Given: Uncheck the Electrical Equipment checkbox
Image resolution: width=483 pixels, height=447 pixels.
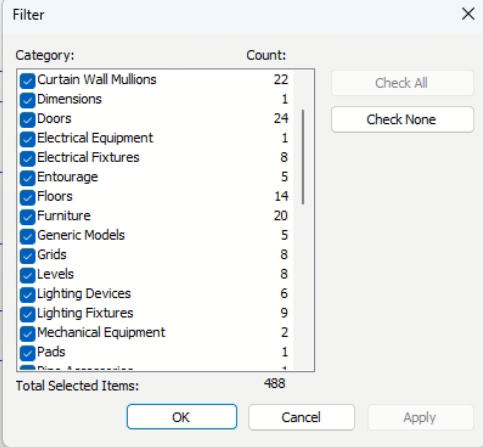Looking at the screenshot, I should (x=27, y=139).
